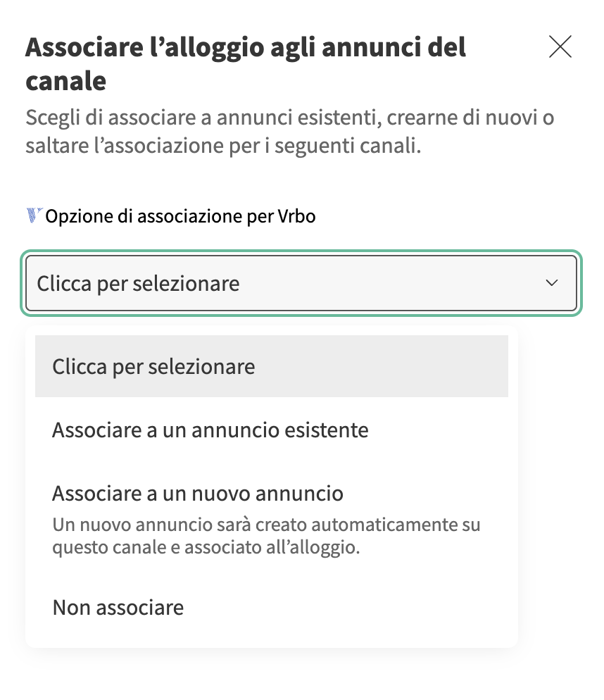Click the 'Opzione di associazione per Vrbo' label
The image size is (604, 700).
tap(180, 216)
